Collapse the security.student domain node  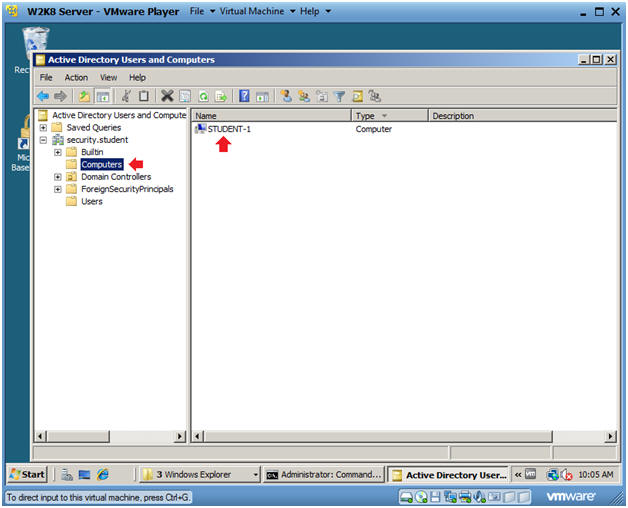[43, 140]
